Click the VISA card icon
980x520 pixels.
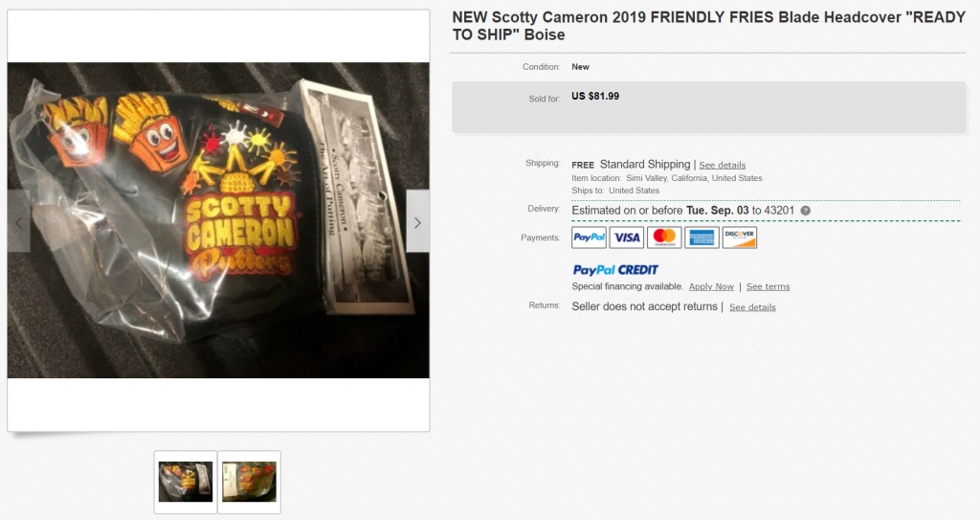[x=626, y=237]
